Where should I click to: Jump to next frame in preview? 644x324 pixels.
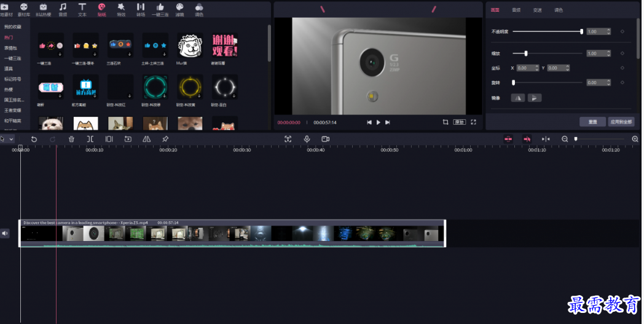(387, 122)
